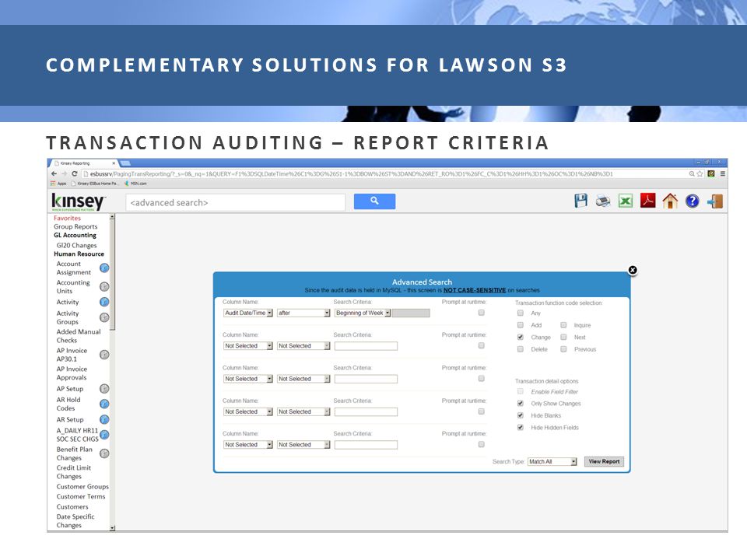Open second row operator Not Selected dropdown

click(x=303, y=345)
